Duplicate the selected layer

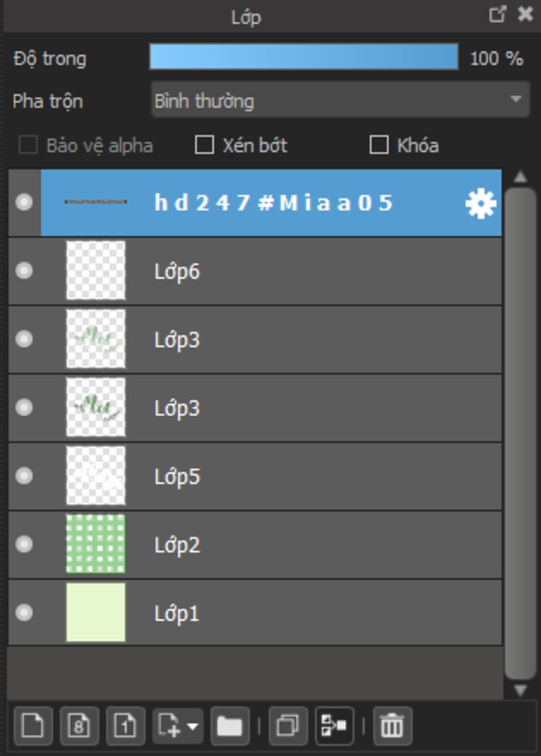click(288, 725)
